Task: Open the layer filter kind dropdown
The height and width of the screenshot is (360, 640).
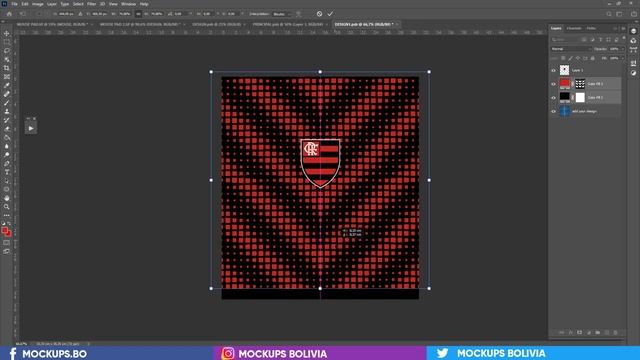Action: 566,40
